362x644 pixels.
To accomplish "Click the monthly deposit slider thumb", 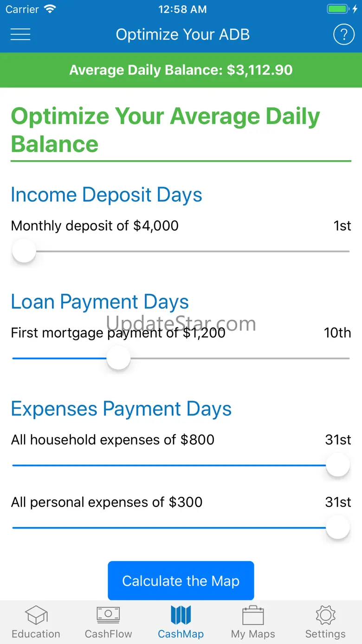I will click(24, 251).
